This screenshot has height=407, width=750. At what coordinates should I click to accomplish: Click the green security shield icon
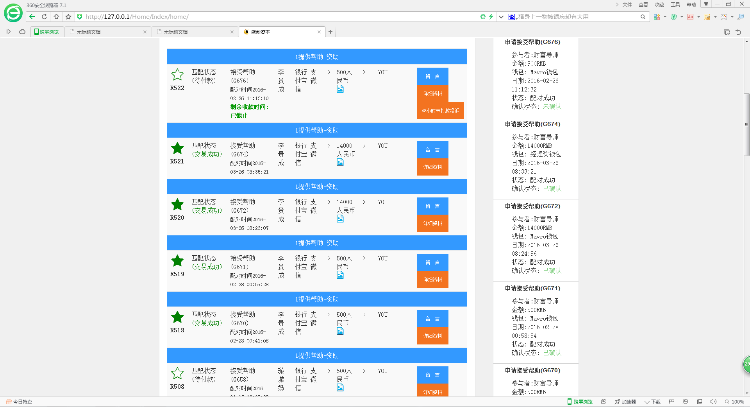[79, 17]
